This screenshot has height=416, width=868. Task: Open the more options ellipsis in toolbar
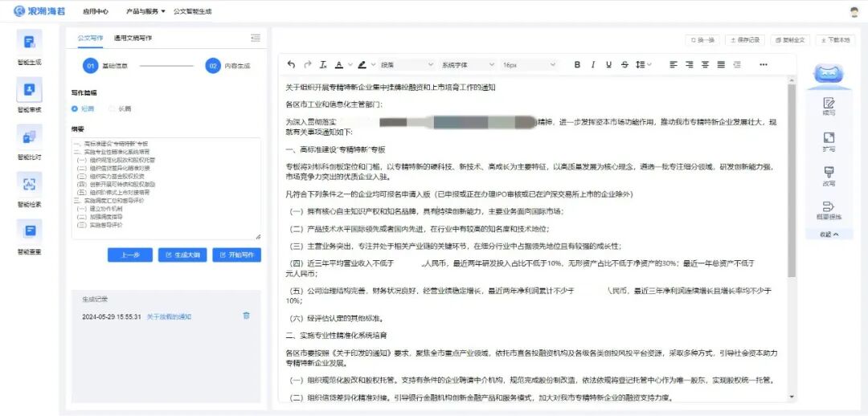click(x=764, y=65)
